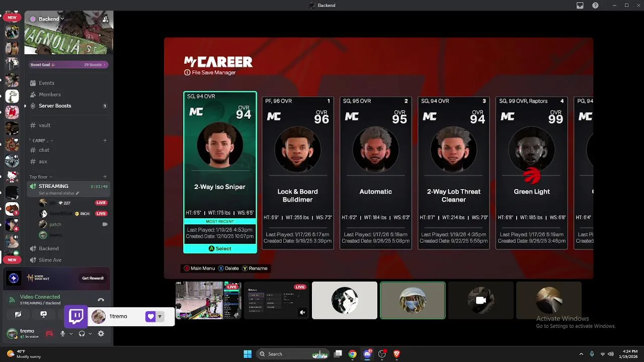This screenshot has width=644, height=362.
Task: Click the File Save Manager info icon
Action: 187,72
